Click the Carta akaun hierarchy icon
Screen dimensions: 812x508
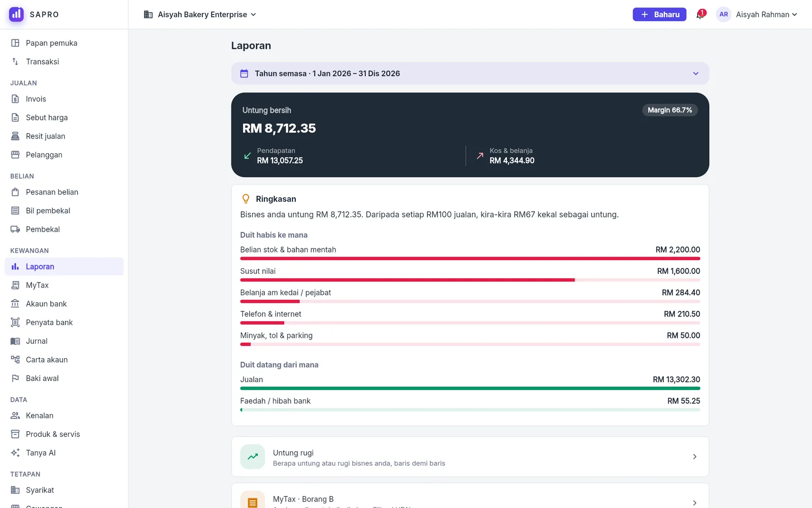(15, 360)
